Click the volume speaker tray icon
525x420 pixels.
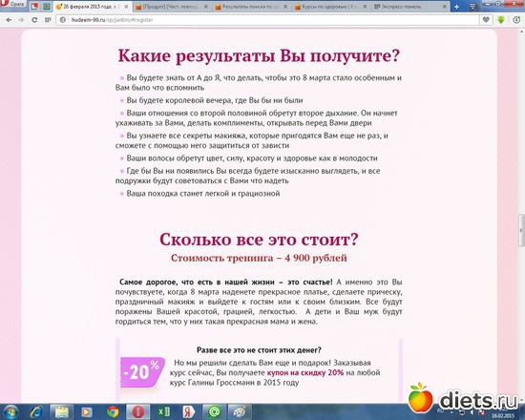point(472,412)
